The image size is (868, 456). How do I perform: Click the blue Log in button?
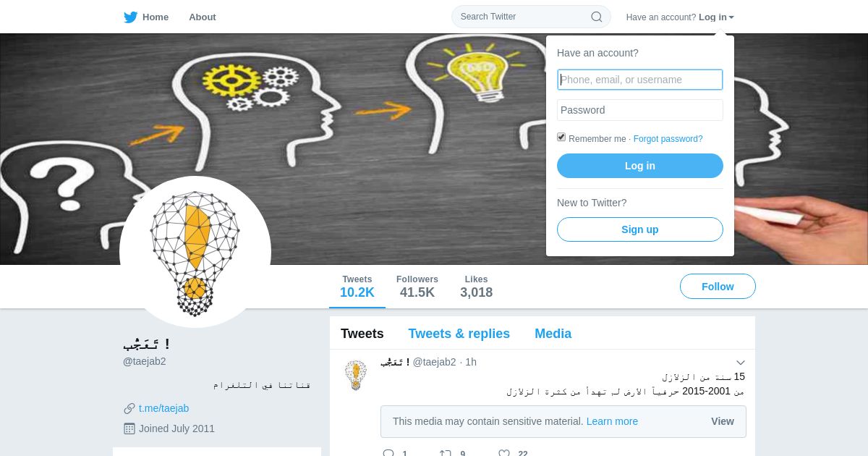640,166
